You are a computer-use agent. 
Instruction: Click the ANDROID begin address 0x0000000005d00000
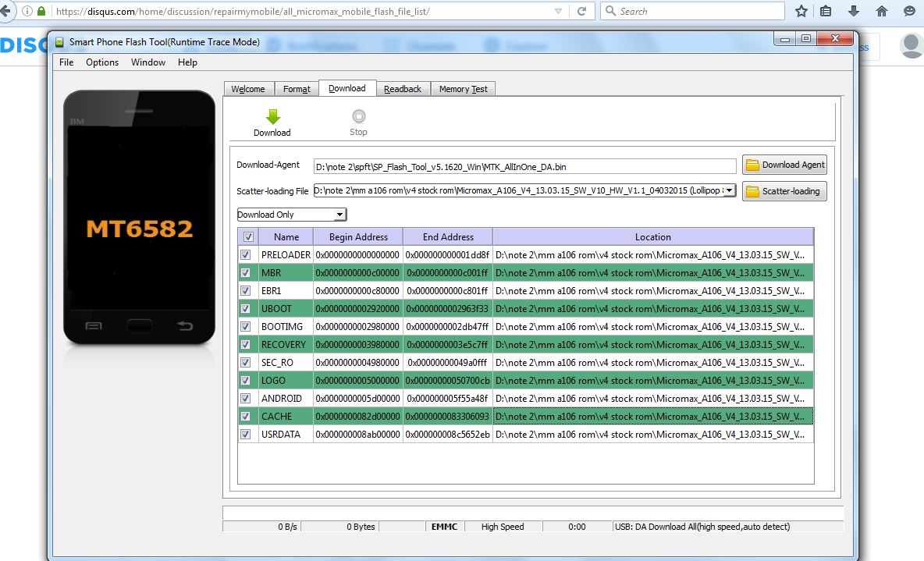click(x=358, y=399)
